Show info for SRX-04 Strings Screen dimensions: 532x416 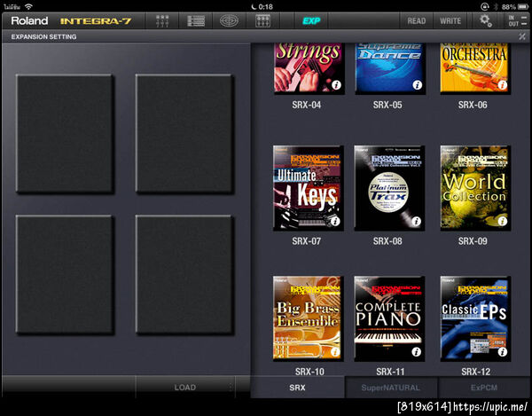point(336,85)
